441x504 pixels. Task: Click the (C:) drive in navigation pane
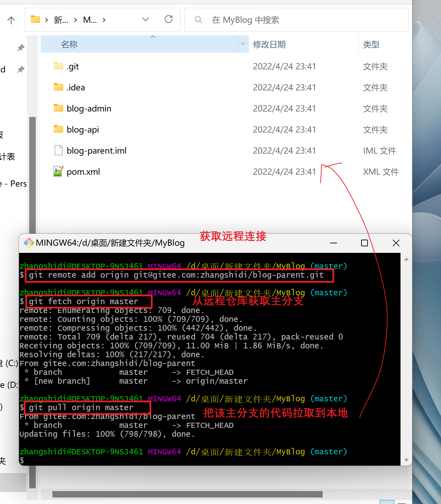(9, 363)
